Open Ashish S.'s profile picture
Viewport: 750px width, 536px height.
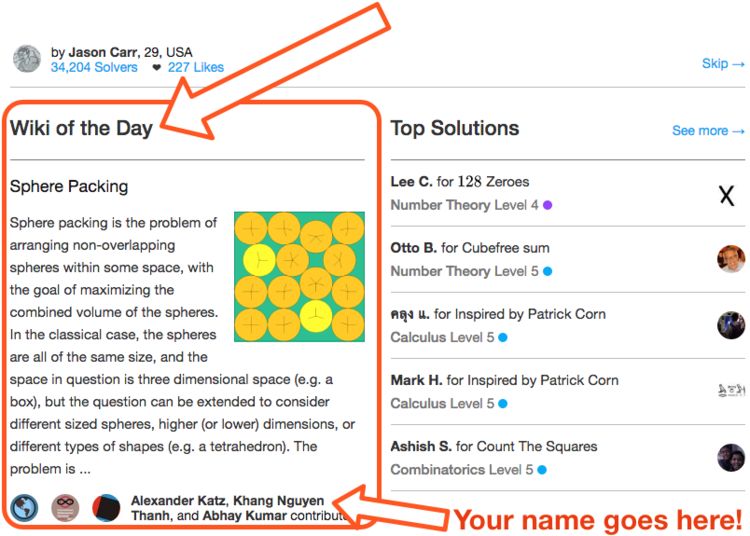(x=731, y=458)
